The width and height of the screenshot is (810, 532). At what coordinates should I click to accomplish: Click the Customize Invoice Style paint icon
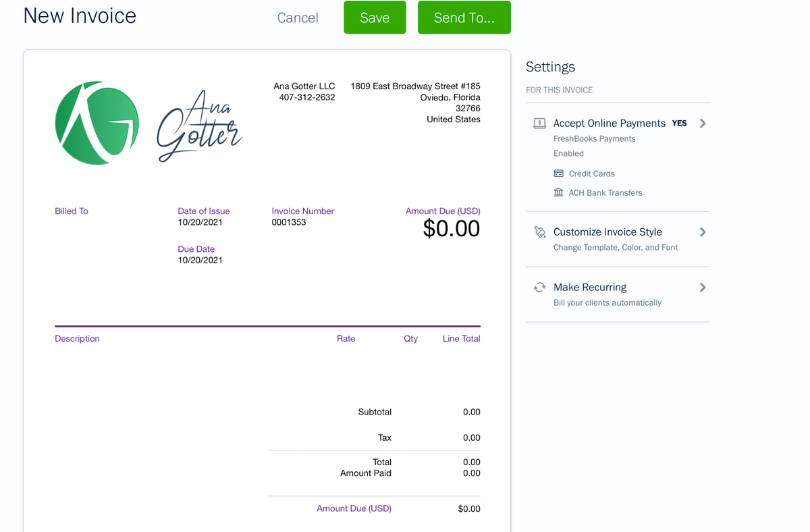point(539,232)
